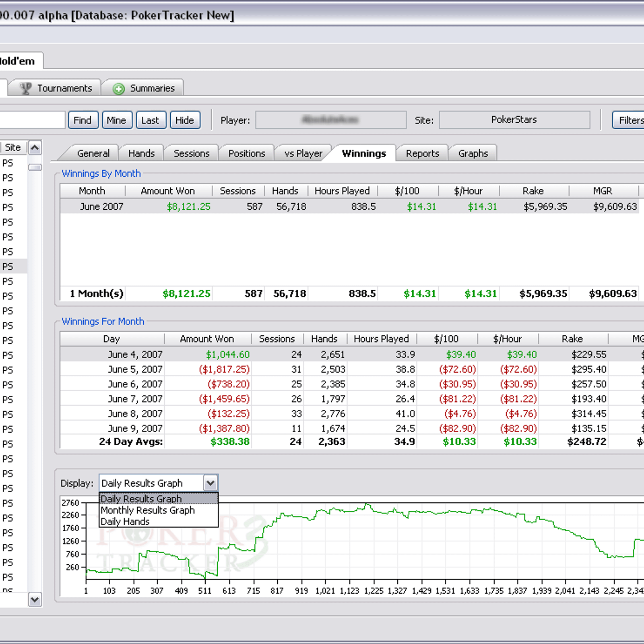644x644 pixels.
Task: Click the 24 Day Avgs summary row label
Action: [x=131, y=442]
